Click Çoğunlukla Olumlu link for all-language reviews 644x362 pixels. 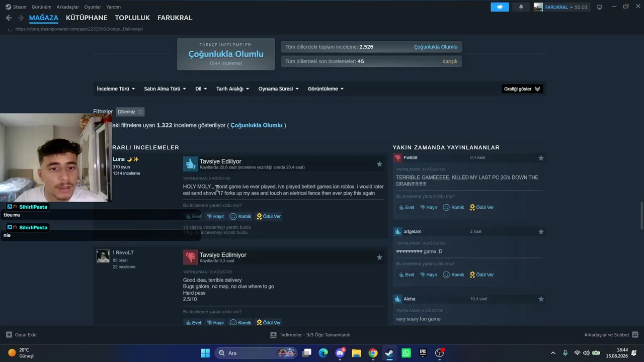436,47
